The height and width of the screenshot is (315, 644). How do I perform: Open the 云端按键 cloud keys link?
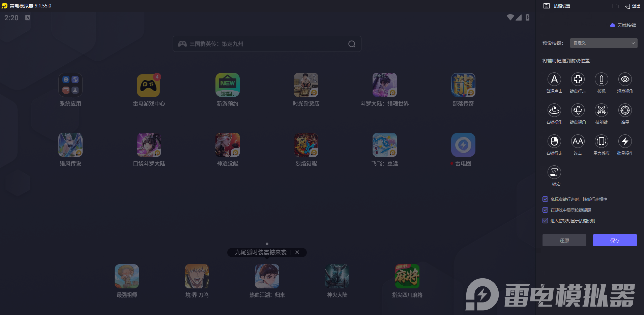pyautogui.click(x=623, y=25)
